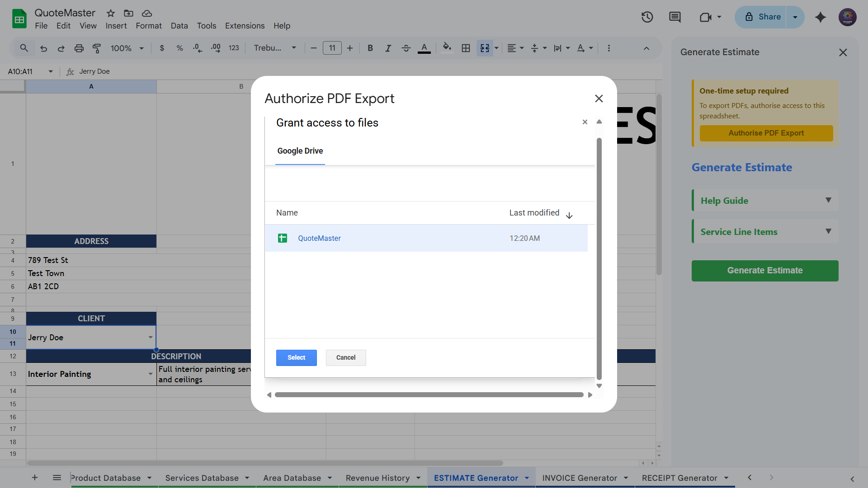Toggle italic formatting
Image resolution: width=868 pixels, height=488 pixels.
[x=388, y=48]
